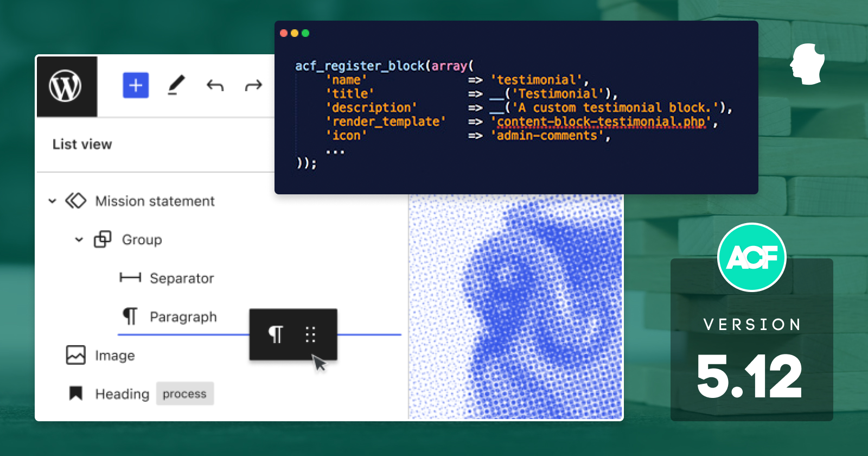Click 'admin-comments' in code
The width and height of the screenshot is (868, 456).
point(547,136)
